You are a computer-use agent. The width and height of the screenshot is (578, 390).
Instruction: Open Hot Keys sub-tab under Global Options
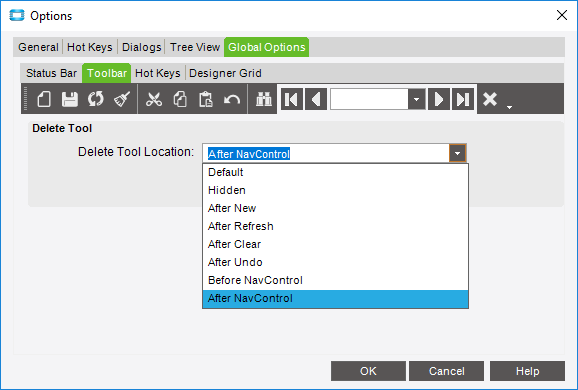pyautogui.click(x=158, y=73)
